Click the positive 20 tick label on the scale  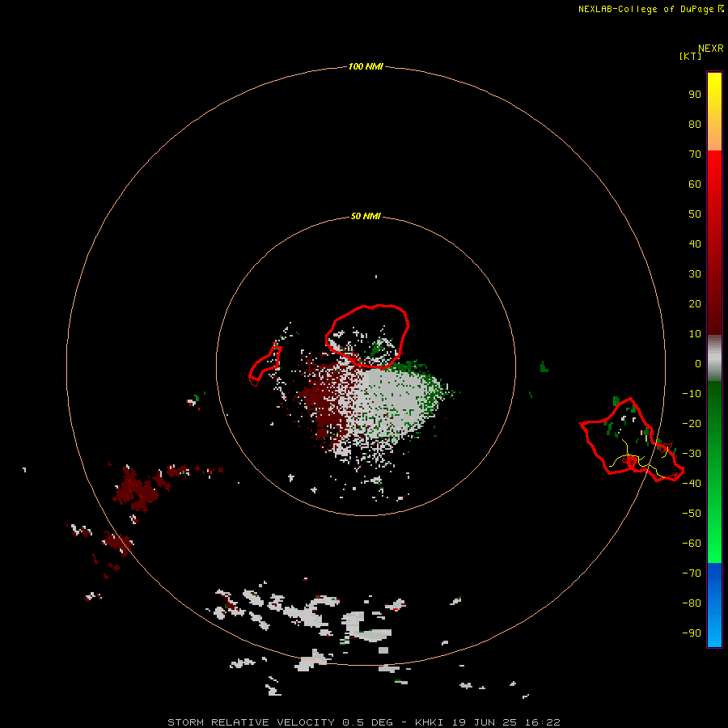(x=695, y=303)
